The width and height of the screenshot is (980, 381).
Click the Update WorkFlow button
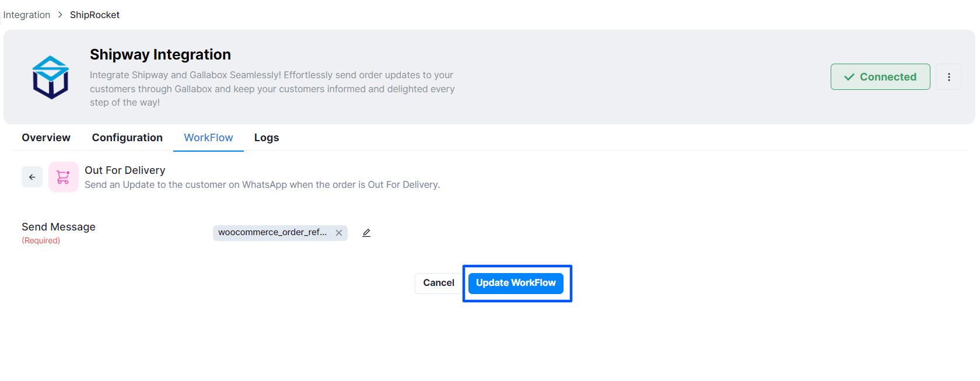(516, 283)
